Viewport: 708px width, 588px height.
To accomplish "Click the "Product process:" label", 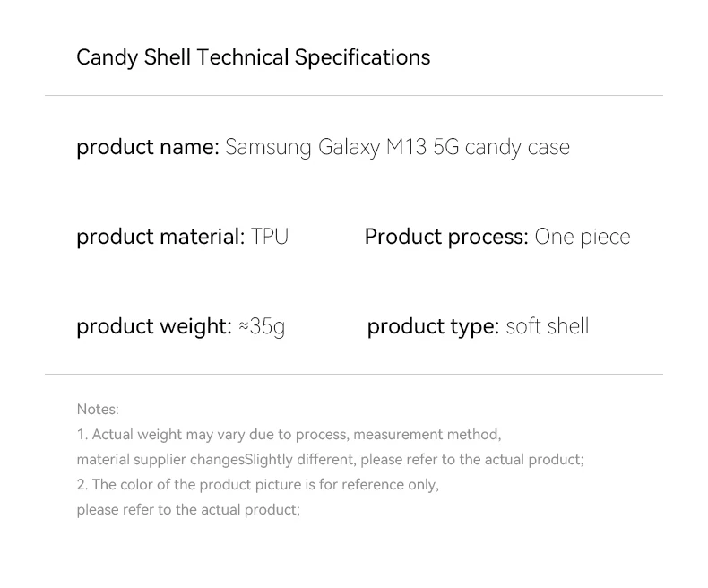I will [445, 237].
